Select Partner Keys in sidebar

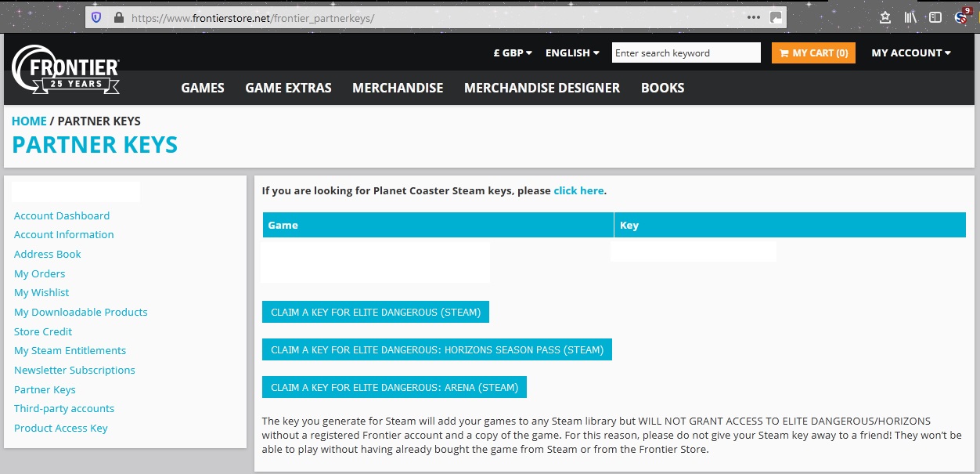pyautogui.click(x=45, y=389)
